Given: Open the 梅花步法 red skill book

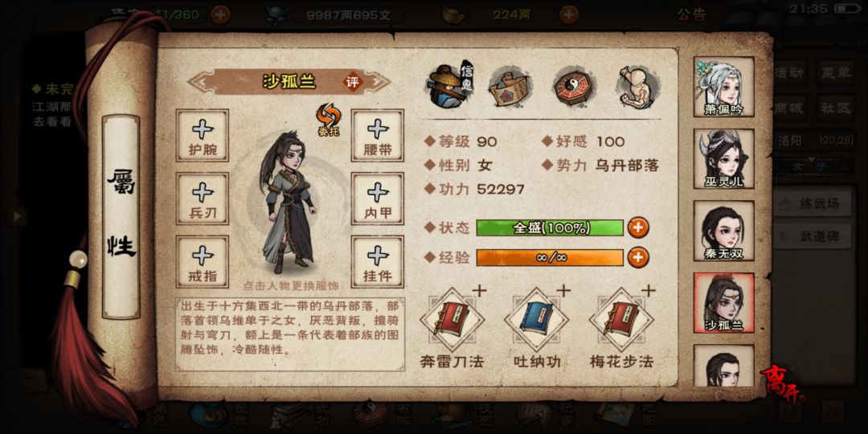Looking at the screenshot, I should (x=621, y=318).
